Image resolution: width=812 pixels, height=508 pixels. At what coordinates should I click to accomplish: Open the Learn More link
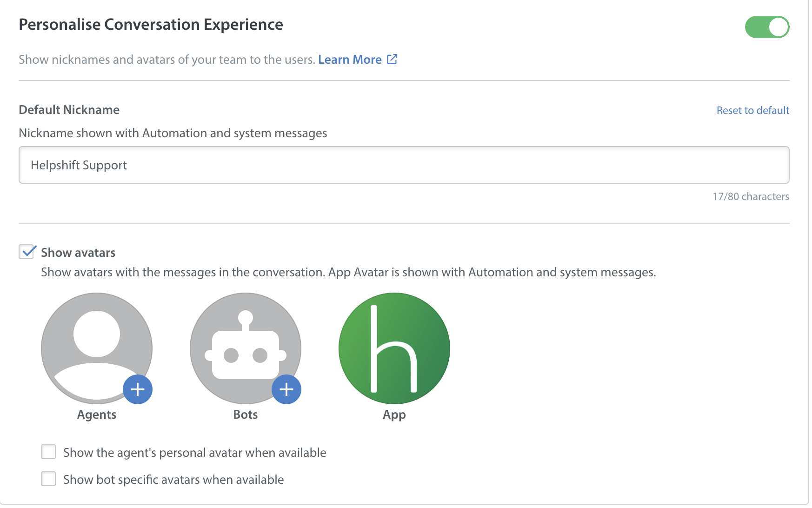click(350, 60)
